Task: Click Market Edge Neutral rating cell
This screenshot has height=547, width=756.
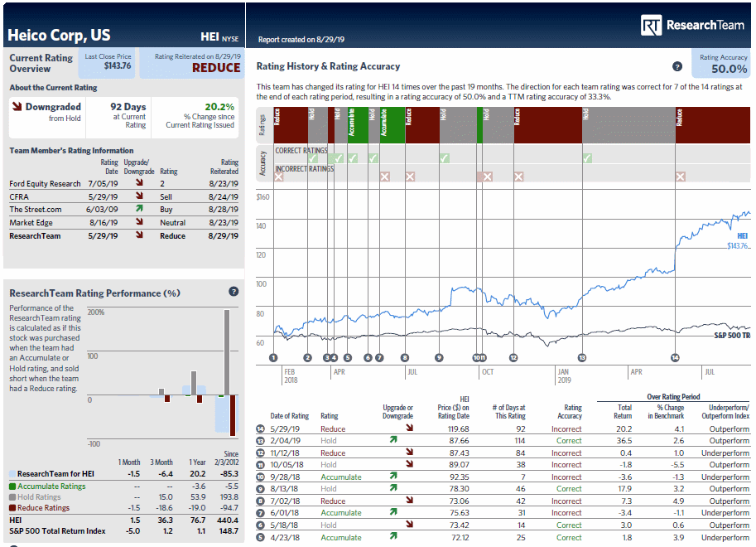Action: click(x=172, y=223)
